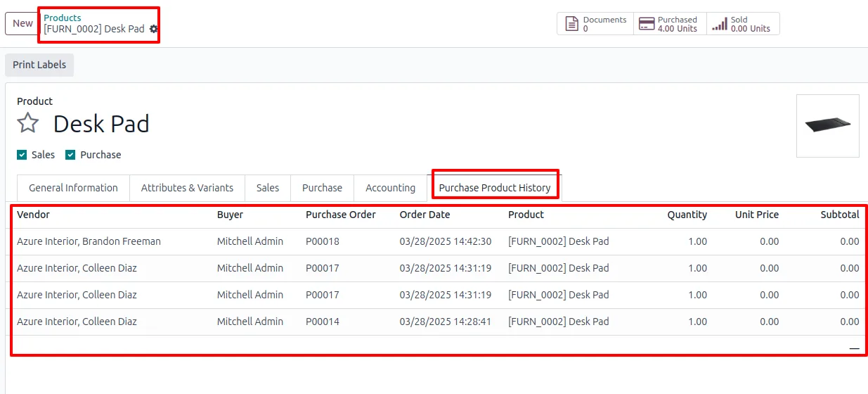Open the Accounting tab
868x394 pixels.
pos(391,188)
